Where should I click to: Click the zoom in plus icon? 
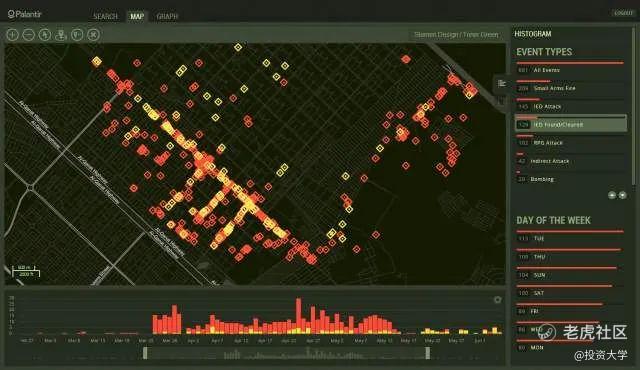[13, 35]
